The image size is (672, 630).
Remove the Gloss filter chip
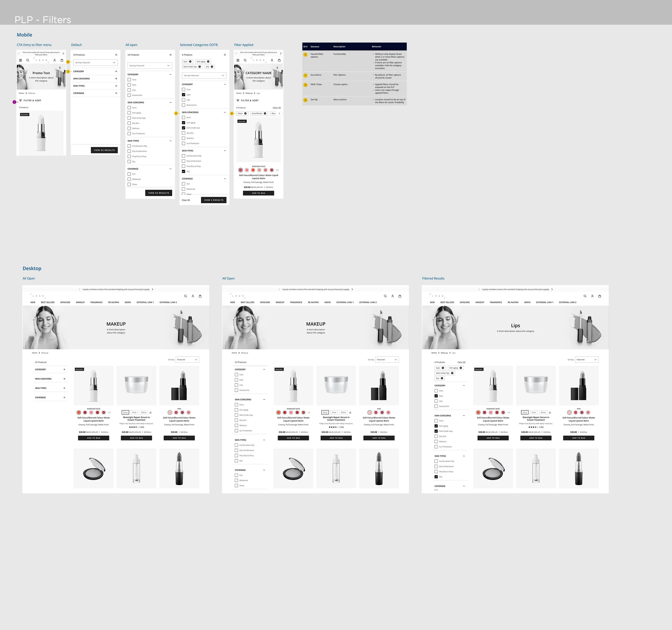point(245,113)
